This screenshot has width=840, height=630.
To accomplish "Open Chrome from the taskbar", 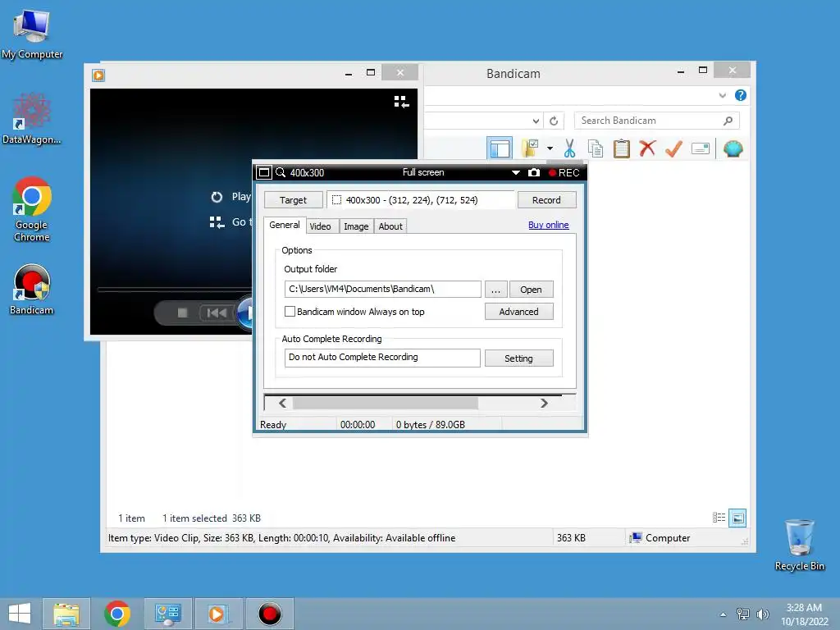I will (x=117, y=614).
